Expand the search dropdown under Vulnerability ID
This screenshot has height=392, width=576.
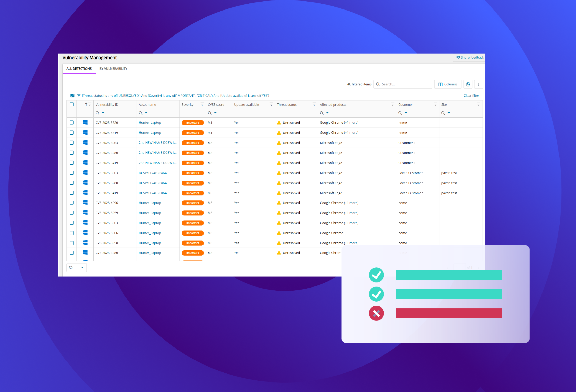point(100,113)
